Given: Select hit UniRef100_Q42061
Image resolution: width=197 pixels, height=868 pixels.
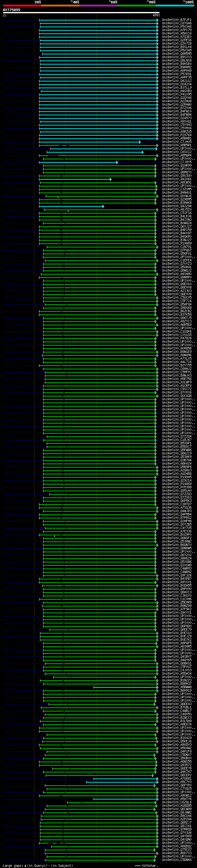Looking at the screenshot, I should [x=176, y=179].
